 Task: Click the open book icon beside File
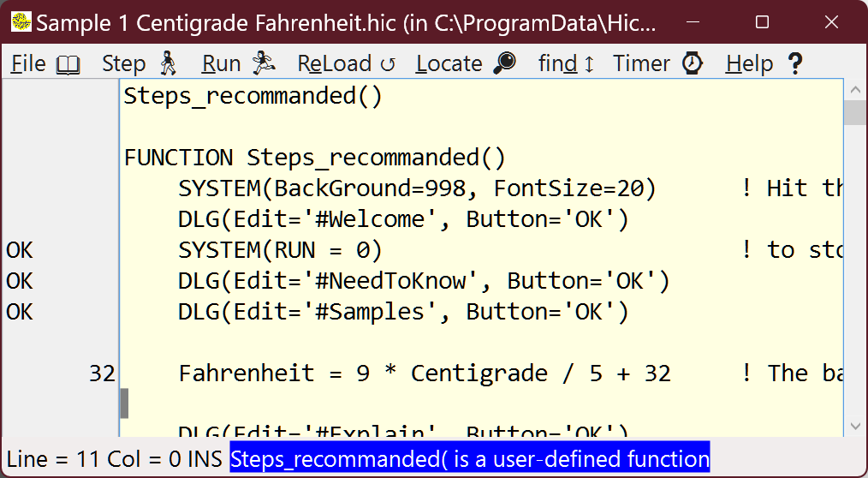68,64
